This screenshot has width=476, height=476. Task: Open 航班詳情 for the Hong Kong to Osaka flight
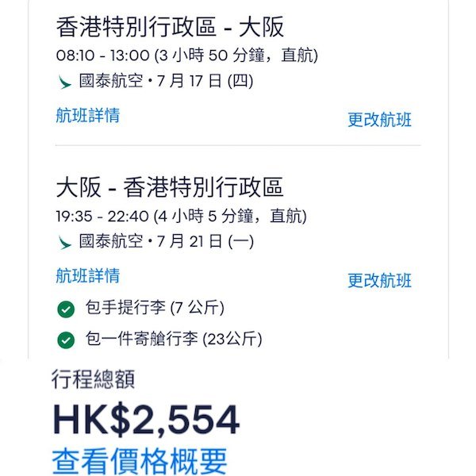click(88, 115)
